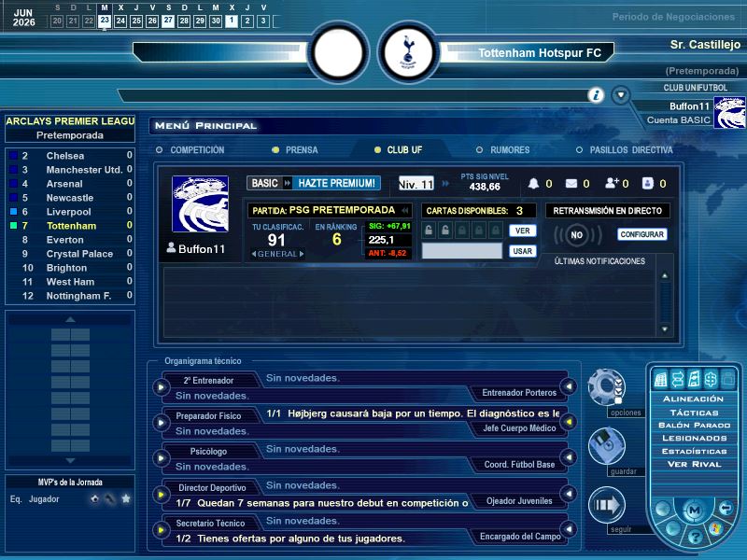Screen dimensions: 747x560
Task: Click the purple contact card icon
Action: tap(647, 183)
